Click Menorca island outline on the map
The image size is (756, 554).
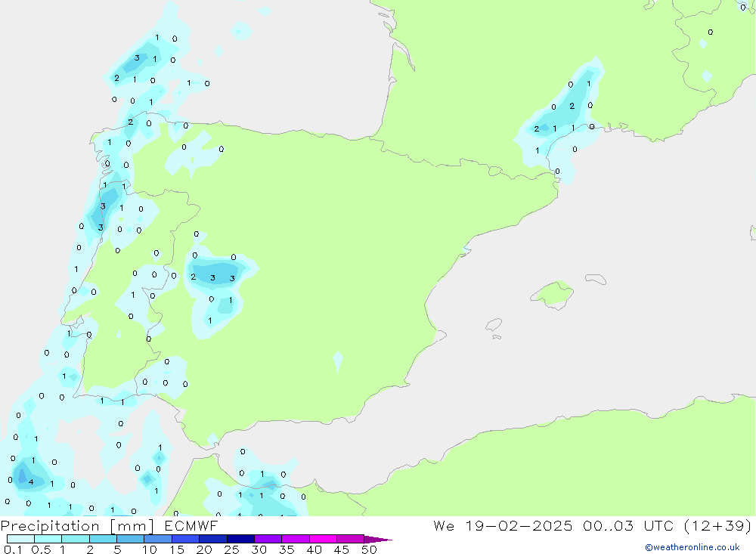pyautogui.click(x=596, y=279)
